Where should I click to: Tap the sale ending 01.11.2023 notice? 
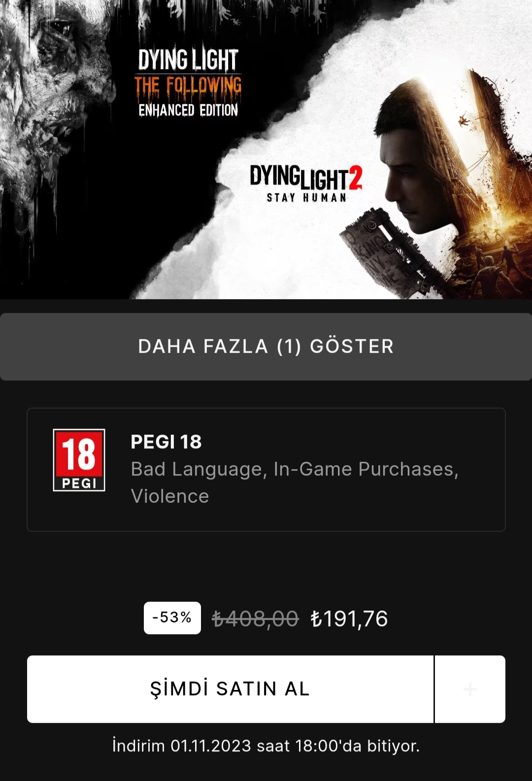(x=266, y=746)
